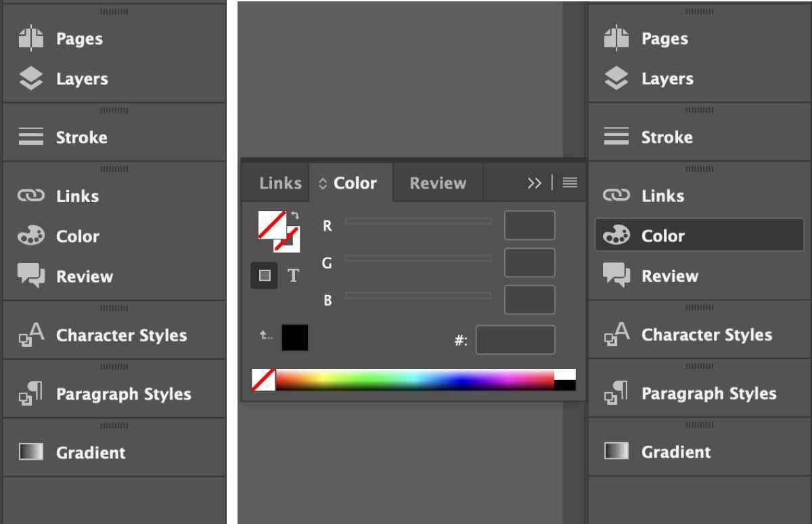Viewport: 812px width, 524px height.
Task: Select the Character Styles panel icon
Action: tap(32, 335)
